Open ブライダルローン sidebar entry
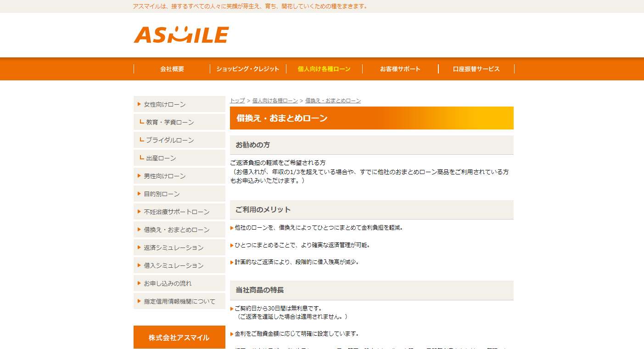Image resolution: width=644 pixels, height=349 pixels. coord(179,140)
